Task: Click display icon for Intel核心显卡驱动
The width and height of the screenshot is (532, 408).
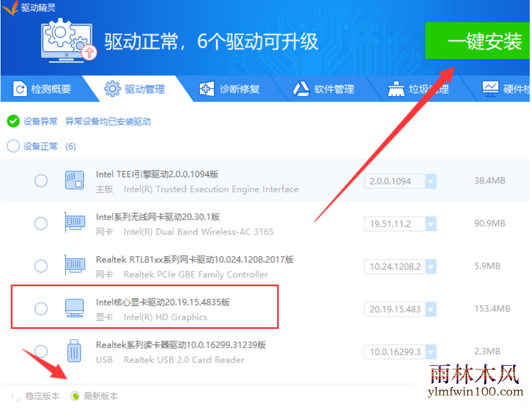Action: pyautogui.click(x=75, y=308)
